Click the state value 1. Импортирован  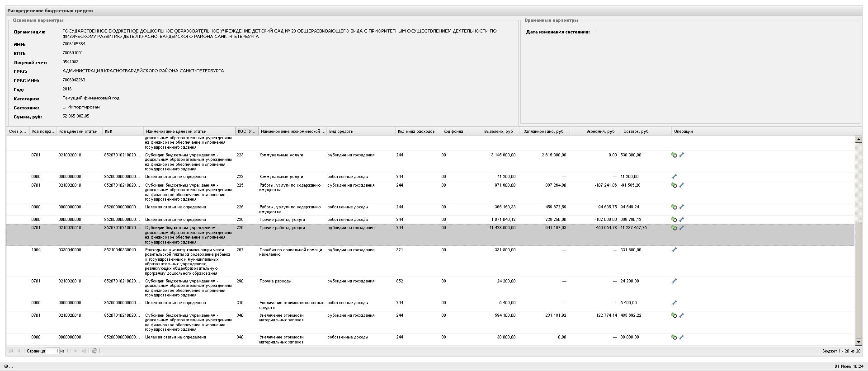pyautogui.click(x=81, y=107)
